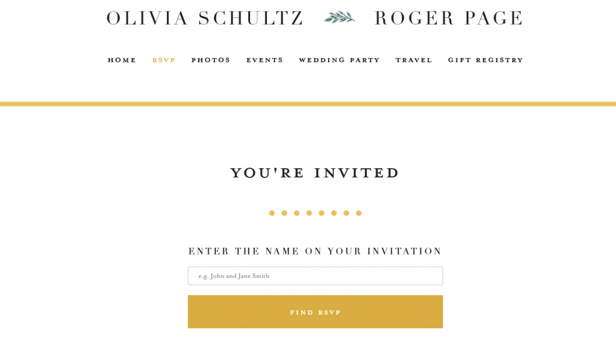616x364 pixels.
Task: Click the couple's names site header
Action: point(315,17)
